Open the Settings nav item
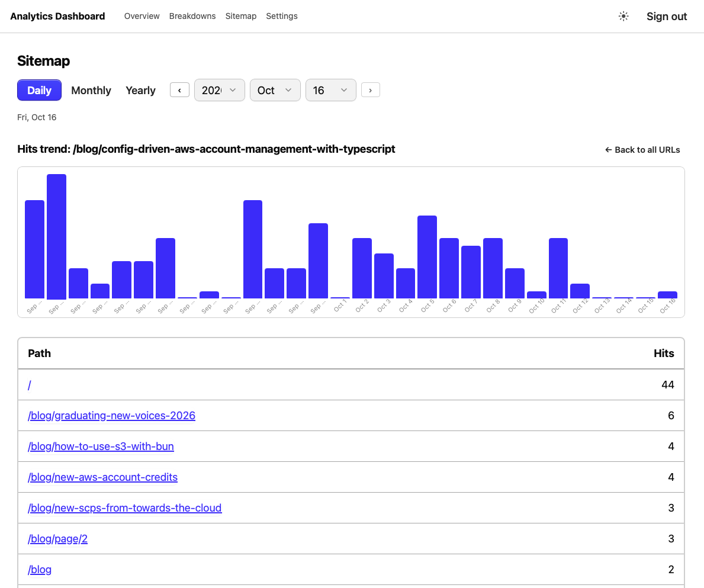Viewport: 704px width, 588px height. pos(281,16)
